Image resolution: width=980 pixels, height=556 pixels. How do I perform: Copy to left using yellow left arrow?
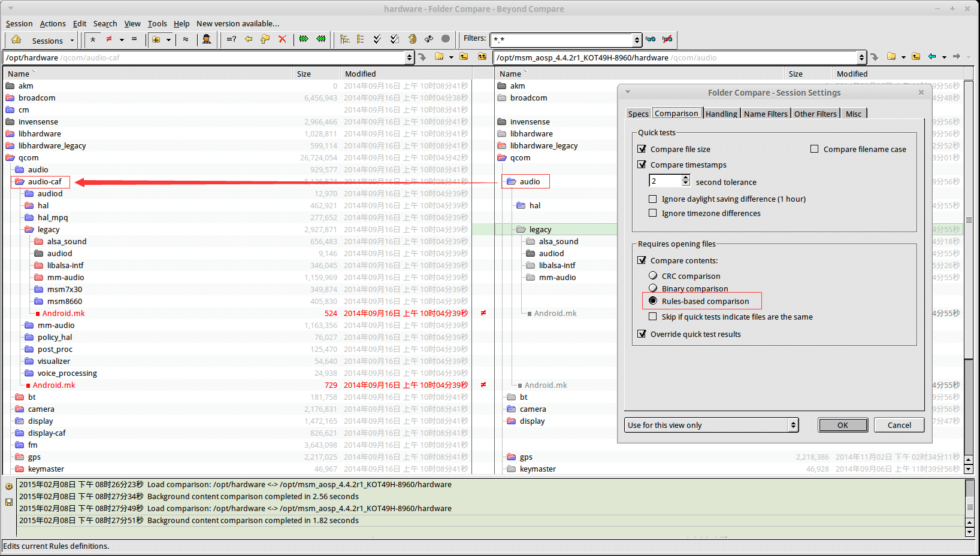[x=249, y=40]
